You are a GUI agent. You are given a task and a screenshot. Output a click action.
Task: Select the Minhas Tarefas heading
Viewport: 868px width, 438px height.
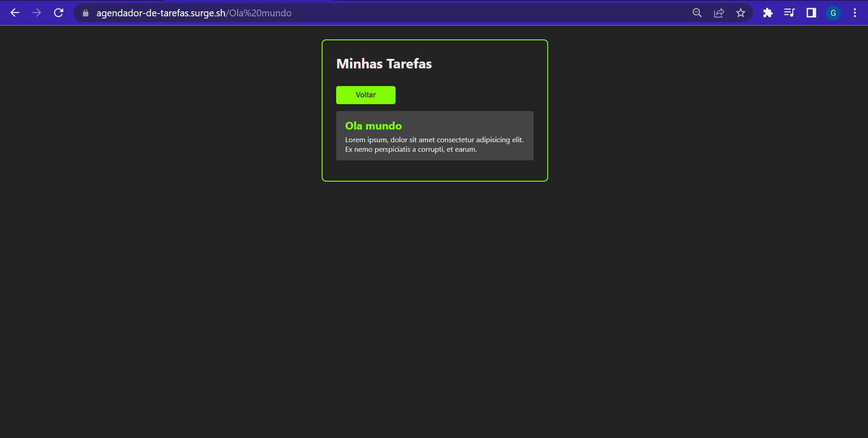coord(384,64)
